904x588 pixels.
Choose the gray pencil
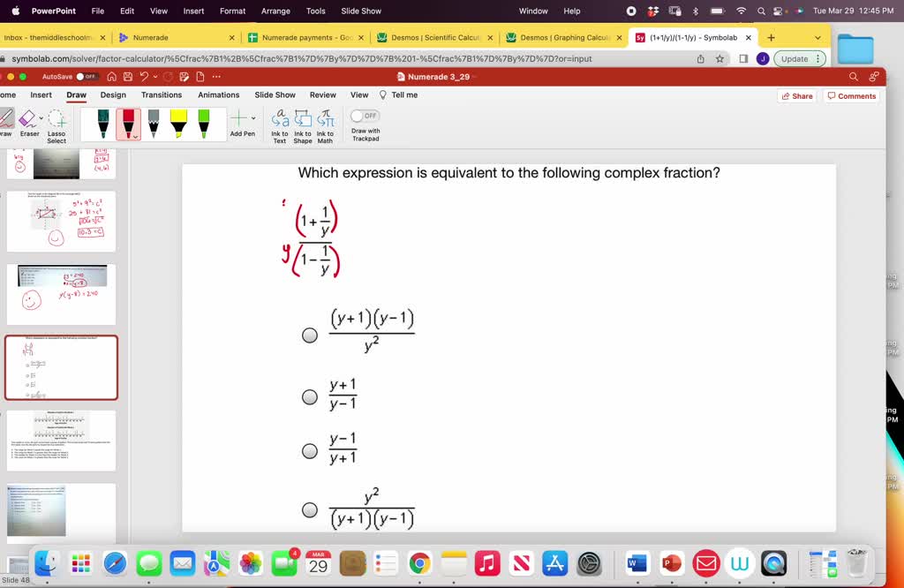[x=154, y=124]
